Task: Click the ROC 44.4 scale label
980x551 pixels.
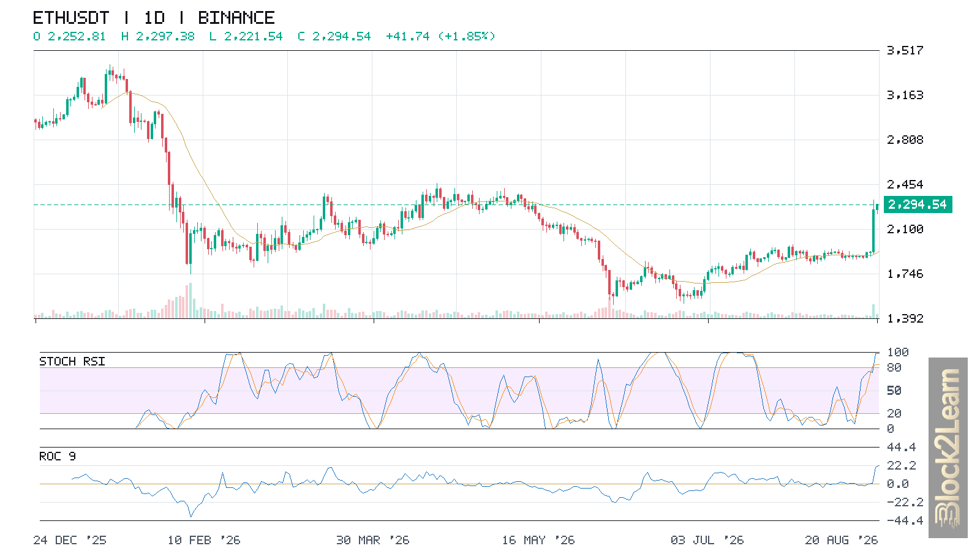Action: 902,447
